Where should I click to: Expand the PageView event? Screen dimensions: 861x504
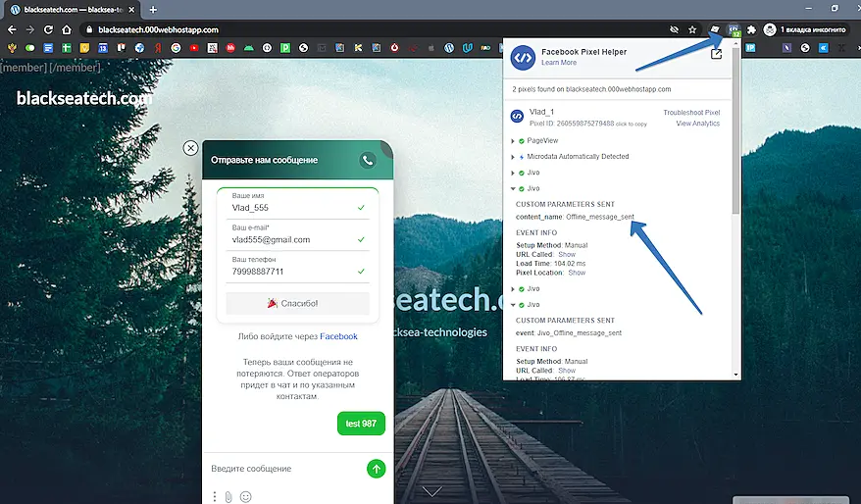513,141
